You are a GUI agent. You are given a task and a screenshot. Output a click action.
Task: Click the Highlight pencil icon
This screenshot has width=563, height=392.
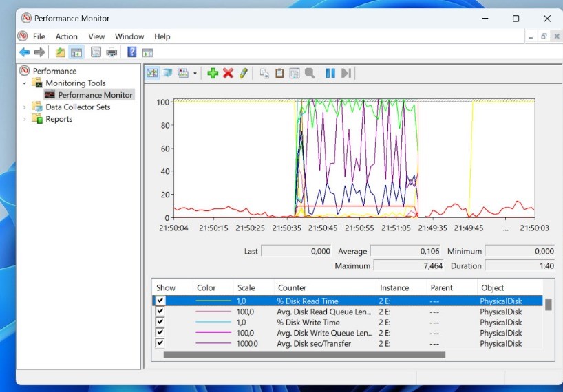coord(243,73)
